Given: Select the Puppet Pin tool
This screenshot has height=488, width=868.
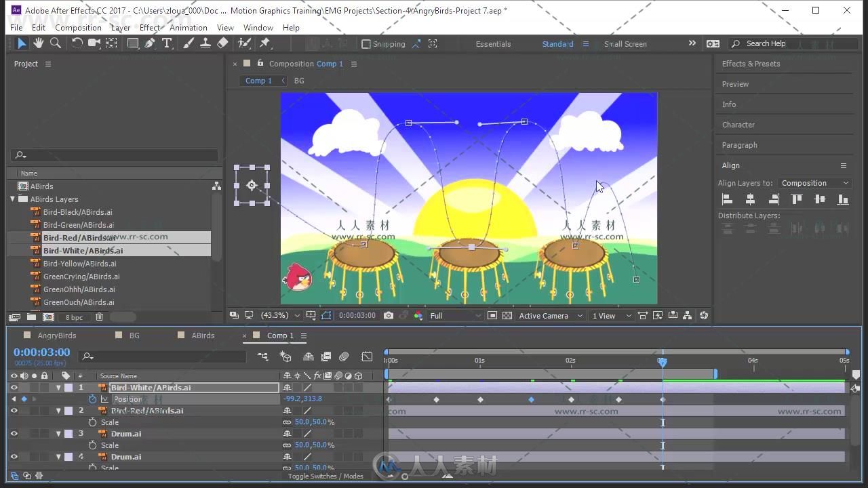Looking at the screenshot, I should [x=265, y=43].
